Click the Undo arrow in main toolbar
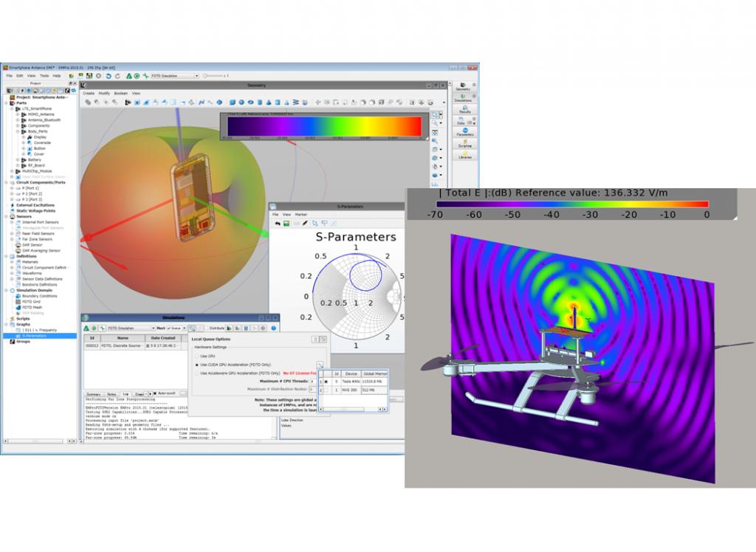 point(108,75)
